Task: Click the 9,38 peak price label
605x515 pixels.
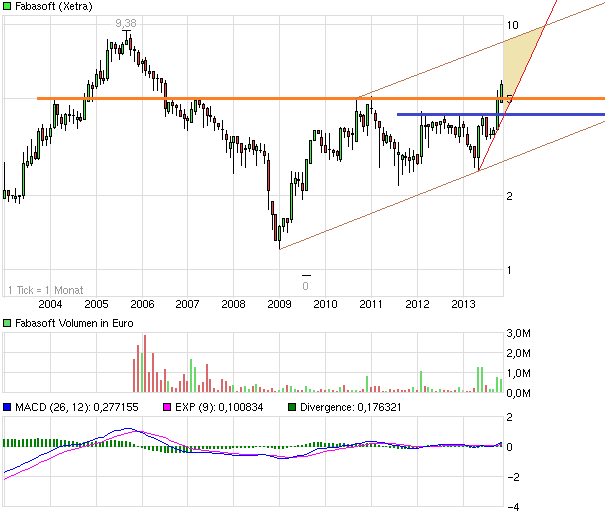Action: (x=126, y=22)
